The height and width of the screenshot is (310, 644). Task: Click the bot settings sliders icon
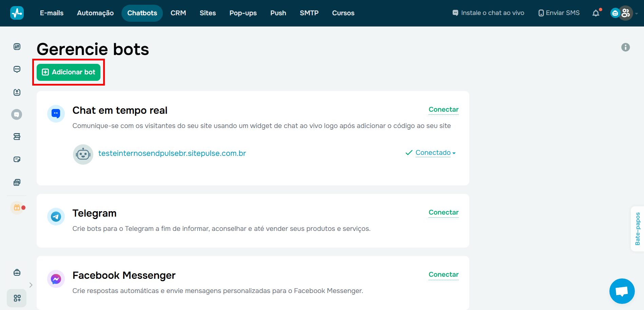17,47
